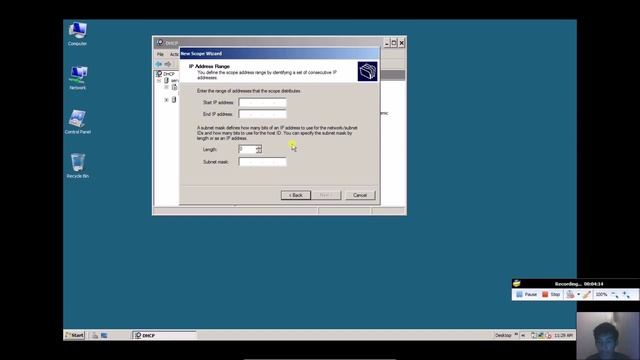Click the 100% zoom level in recorder
This screenshot has width=640, height=360.
601,294
